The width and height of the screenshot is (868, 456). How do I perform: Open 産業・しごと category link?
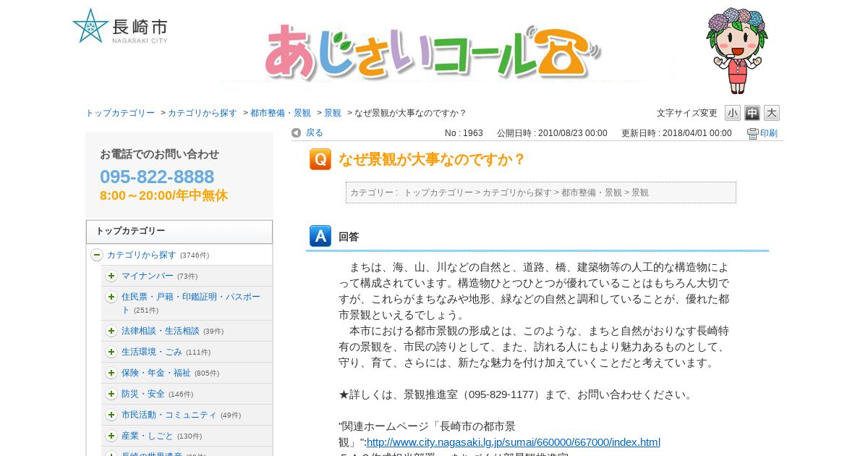click(x=148, y=436)
